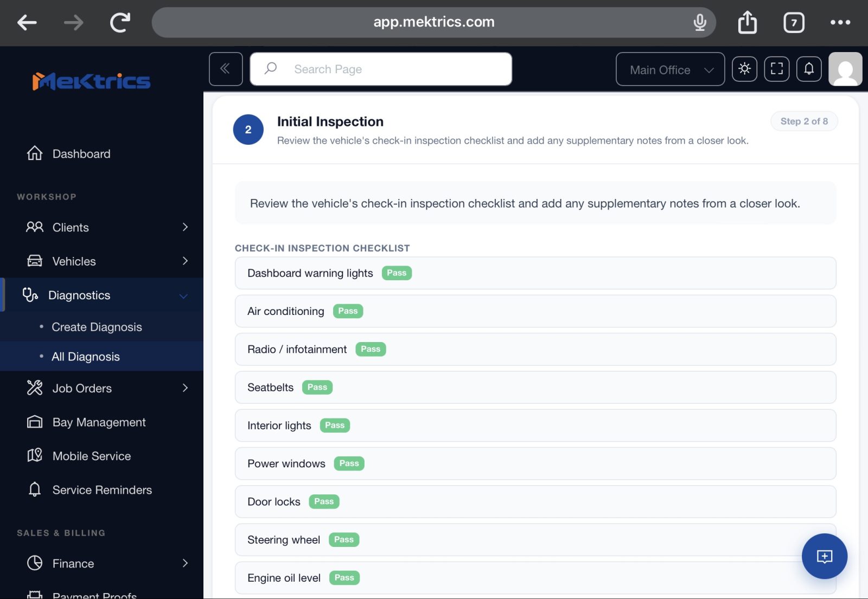Image resolution: width=868 pixels, height=599 pixels.
Task: Expand the Job Orders submenu
Action: coord(185,388)
